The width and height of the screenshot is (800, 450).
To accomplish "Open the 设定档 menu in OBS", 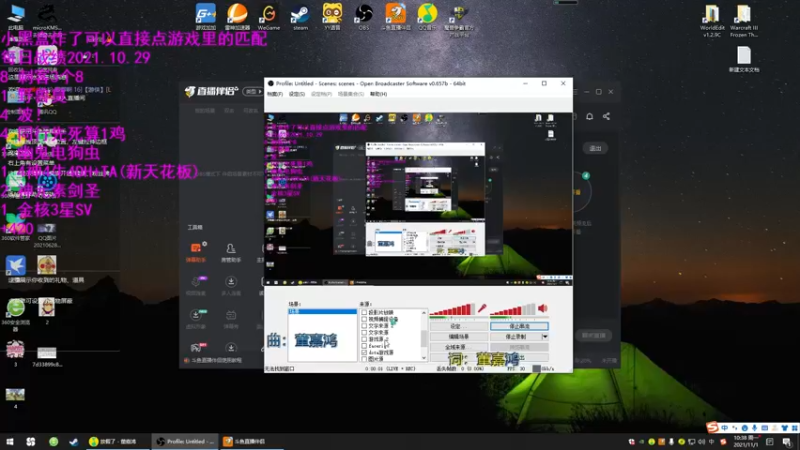I will [321, 94].
